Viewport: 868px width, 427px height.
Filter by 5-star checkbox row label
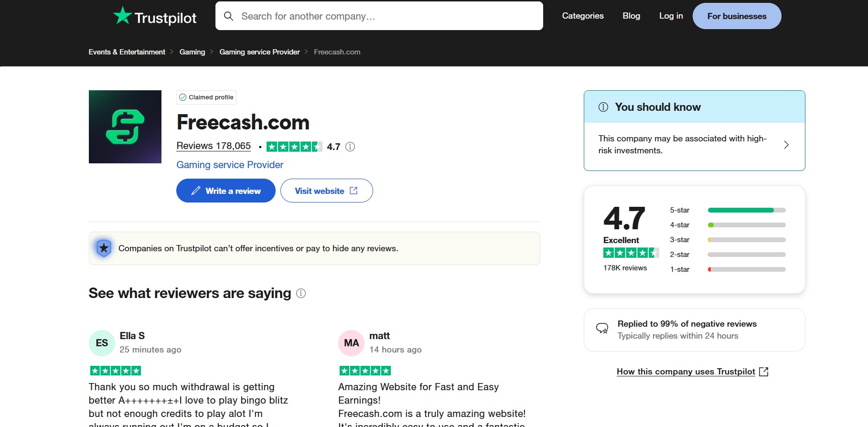click(679, 210)
